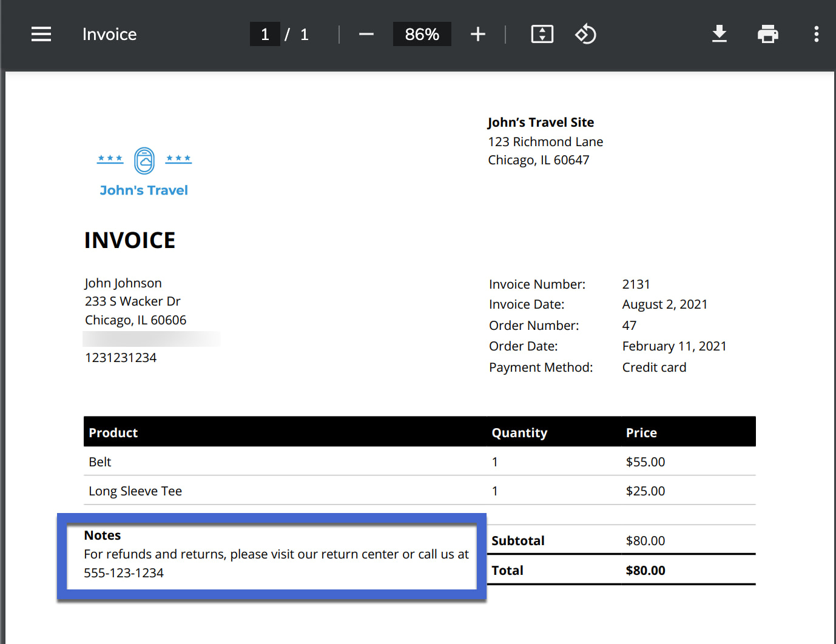The height and width of the screenshot is (644, 836).
Task: Click the highlighted Notes box
Action: coord(271,557)
